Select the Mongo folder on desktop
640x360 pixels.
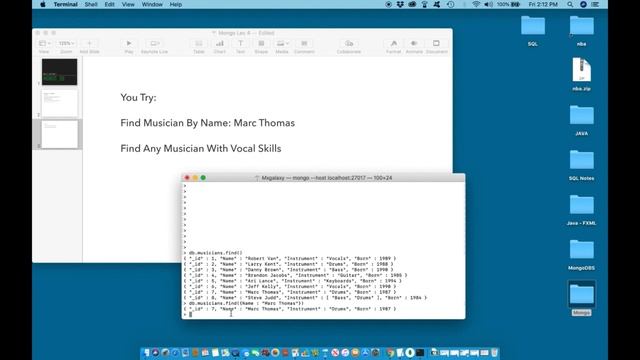[581, 299]
